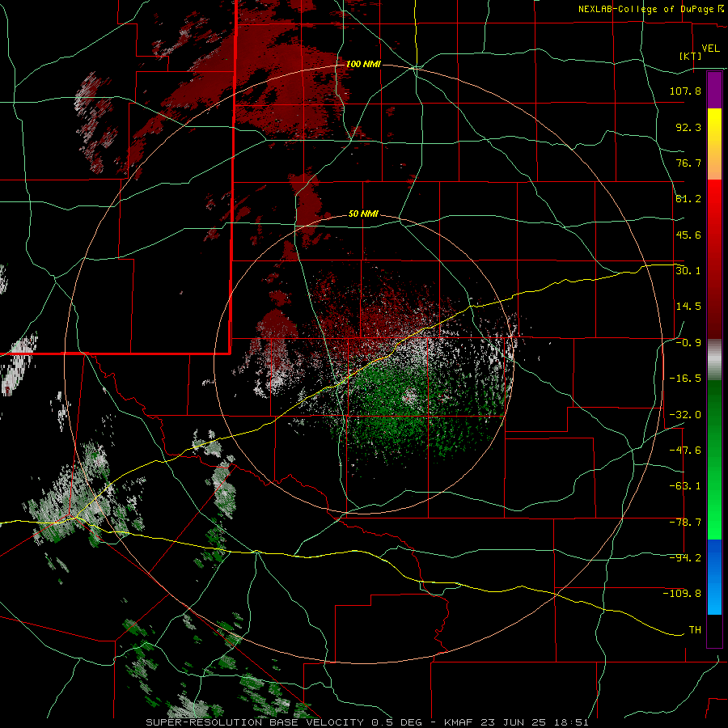Click the -0.9 legend value
This screenshot has width=728, height=728.
[x=688, y=343]
